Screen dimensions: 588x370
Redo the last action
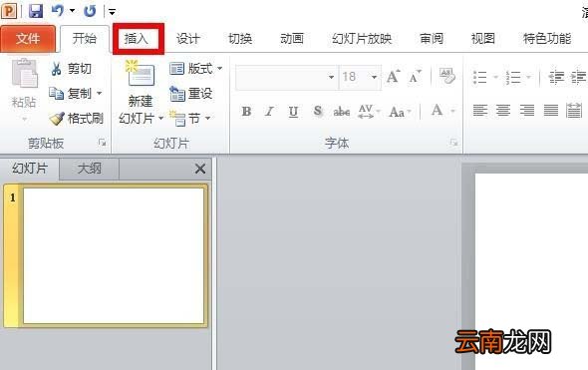click(90, 11)
